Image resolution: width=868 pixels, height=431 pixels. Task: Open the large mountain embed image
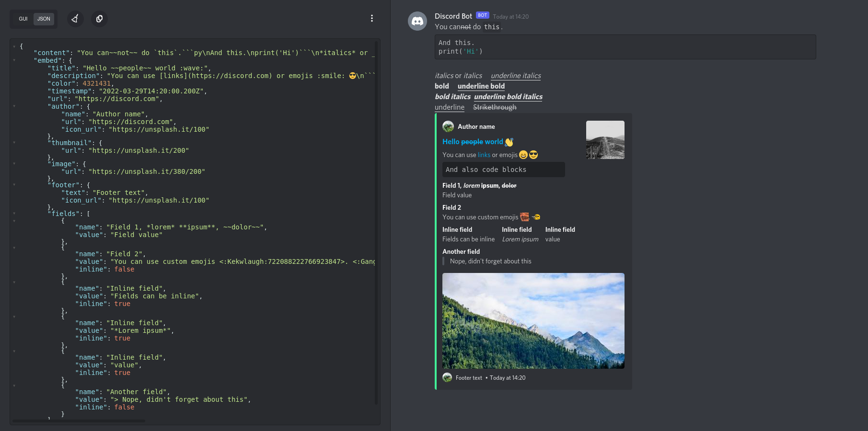click(533, 321)
